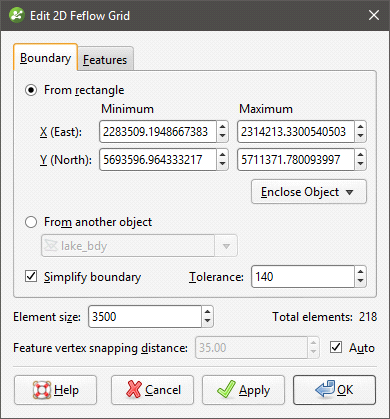Click into the Element size field

tap(145, 317)
